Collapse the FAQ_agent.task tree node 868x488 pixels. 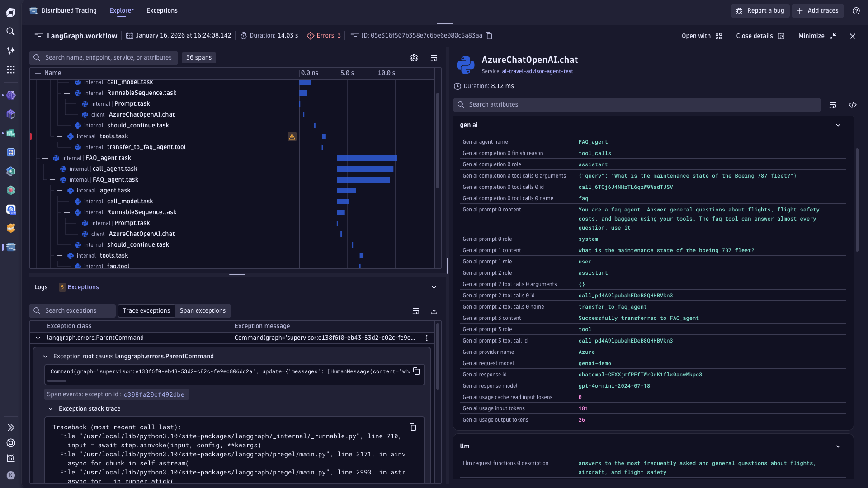[45, 158]
